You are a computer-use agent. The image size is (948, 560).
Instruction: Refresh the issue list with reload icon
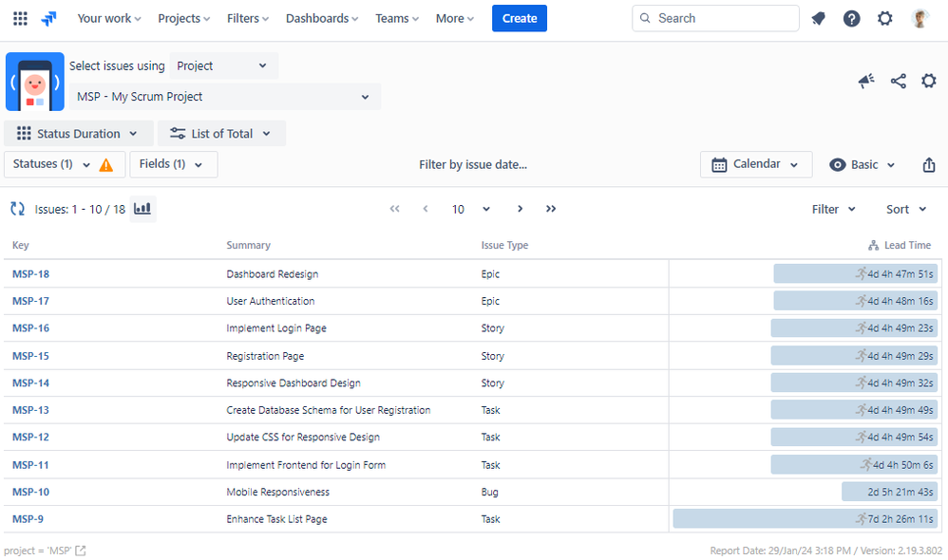coord(17,209)
